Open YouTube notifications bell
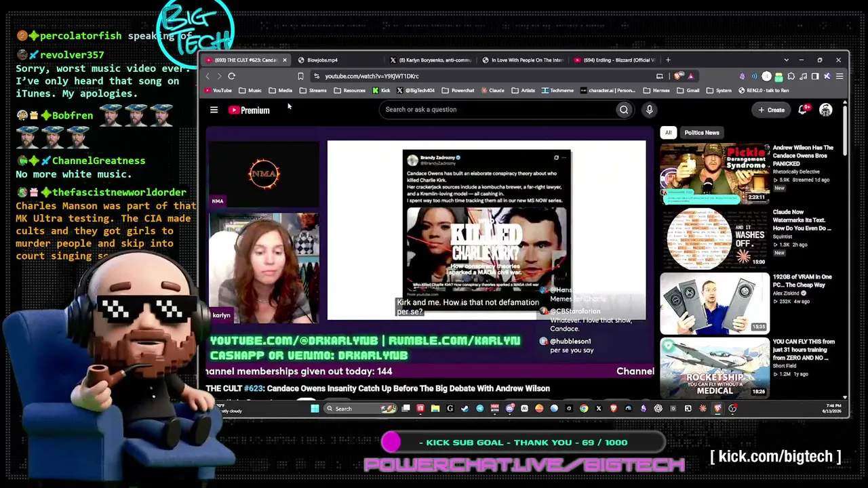 tap(803, 110)
